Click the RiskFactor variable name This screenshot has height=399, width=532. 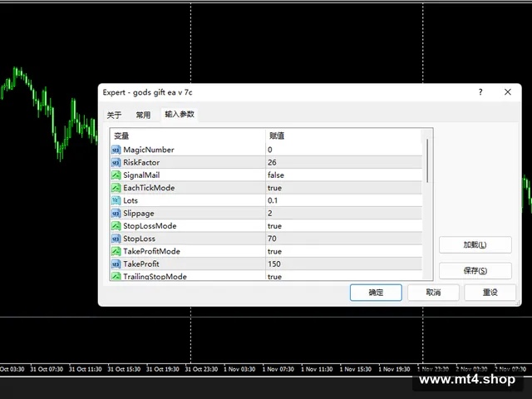click(x=141, y=163)
